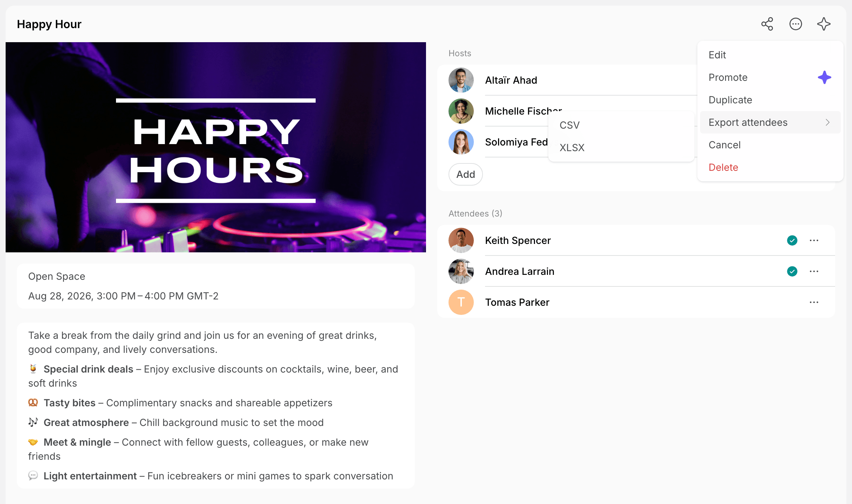Screen dimensions: 852x504
Task: Open options for Andrea Larrain
Action: 814,271
